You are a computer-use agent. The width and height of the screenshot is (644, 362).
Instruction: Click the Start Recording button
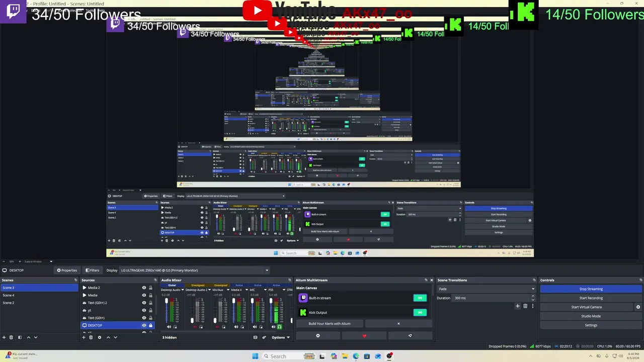click(591, 298)
